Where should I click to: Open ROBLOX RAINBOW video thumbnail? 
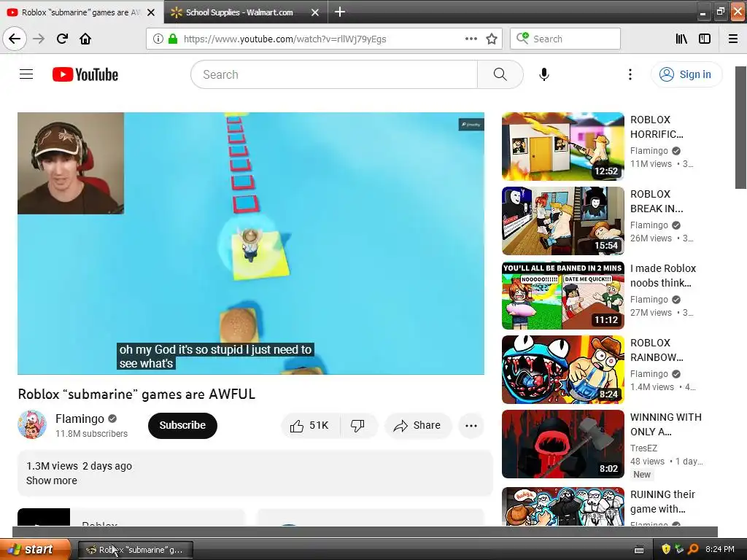[562, 369]
